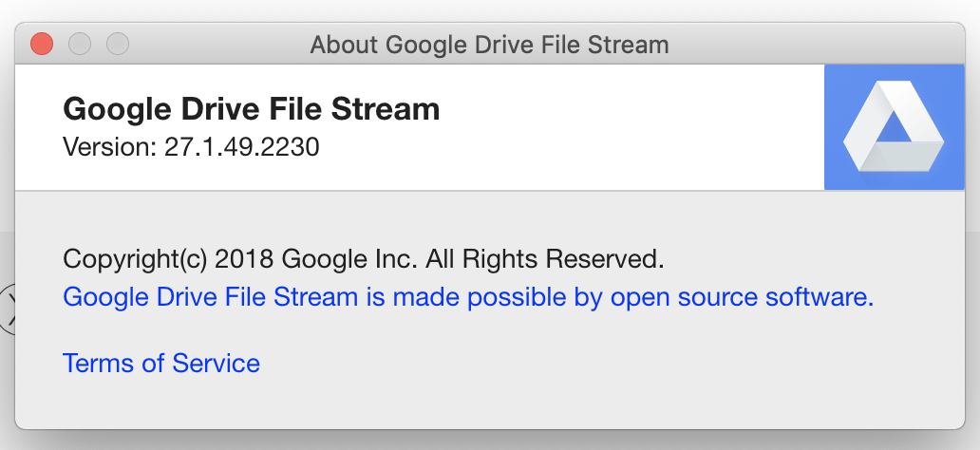Viewport: 980px width, 450px height.
Task: Click empty gray area right of Terms of Service
Action: pyautogui.click(x=570, y=363)
